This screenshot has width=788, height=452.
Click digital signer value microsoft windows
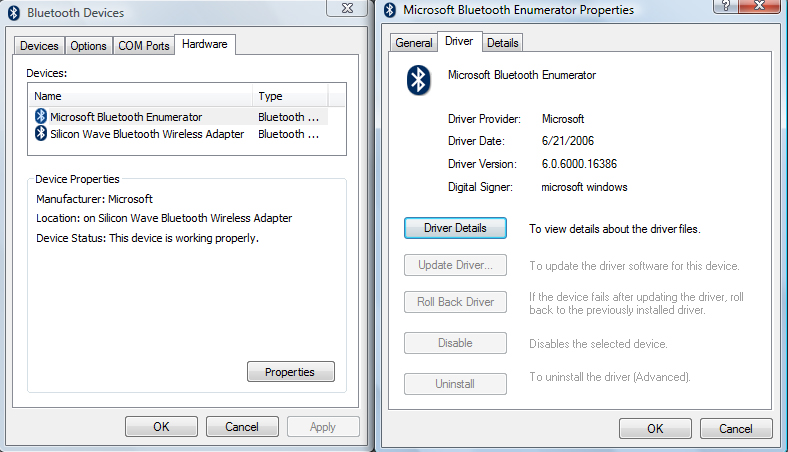pos(584,187)
